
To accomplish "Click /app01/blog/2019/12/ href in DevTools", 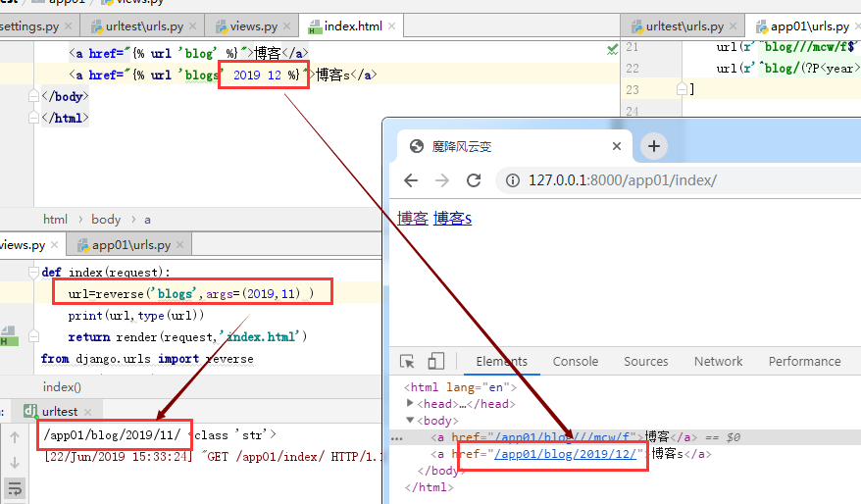I will (x=565, y=454).
